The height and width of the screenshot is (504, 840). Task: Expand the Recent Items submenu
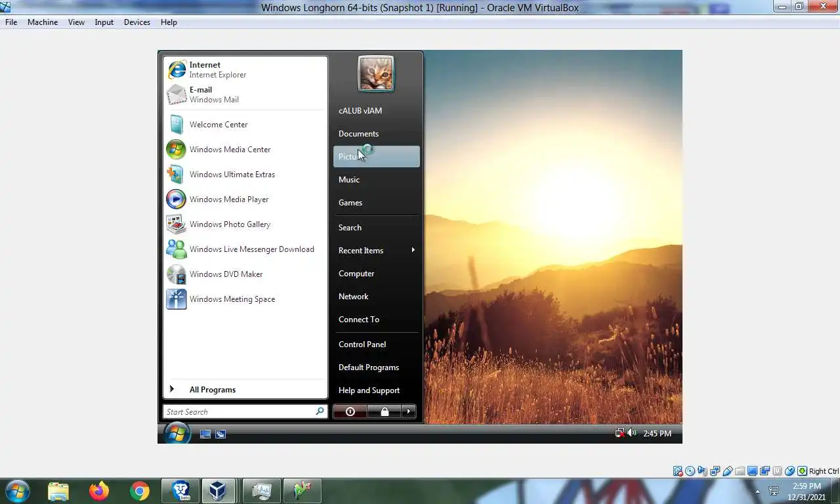pyautogui.click(x=377, y=251)
